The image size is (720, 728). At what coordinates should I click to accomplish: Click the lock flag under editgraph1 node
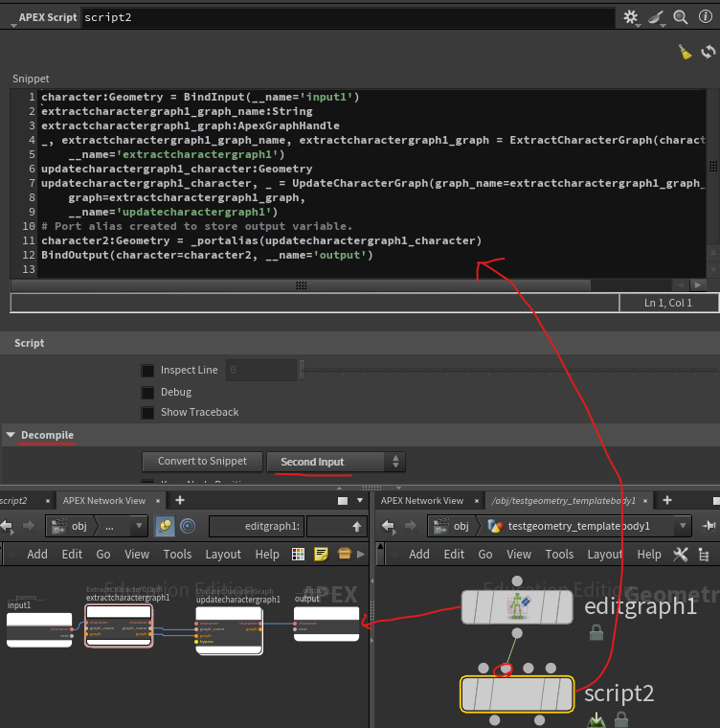point(596,632)
